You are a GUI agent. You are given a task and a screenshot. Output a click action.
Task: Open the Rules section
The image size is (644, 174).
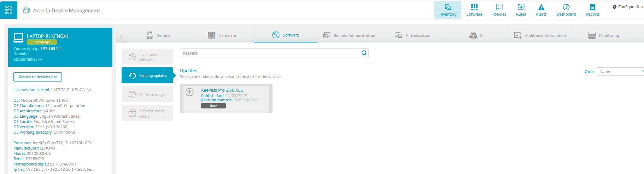pos(521,10)
